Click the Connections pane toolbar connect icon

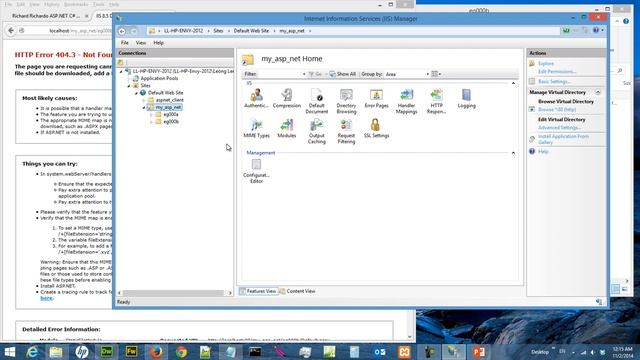click(121, 62)
